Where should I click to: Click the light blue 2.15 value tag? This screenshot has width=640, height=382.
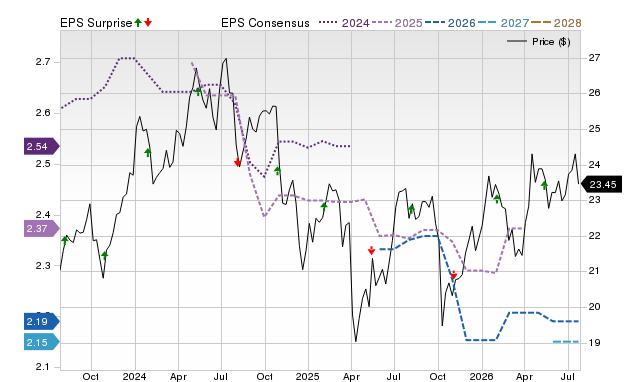(x=41, y=342)
